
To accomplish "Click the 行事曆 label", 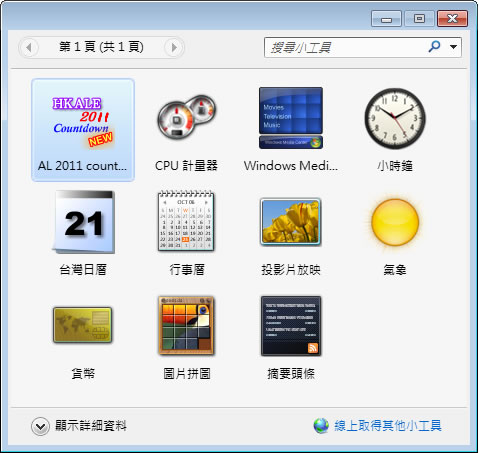I will (187, 269).
